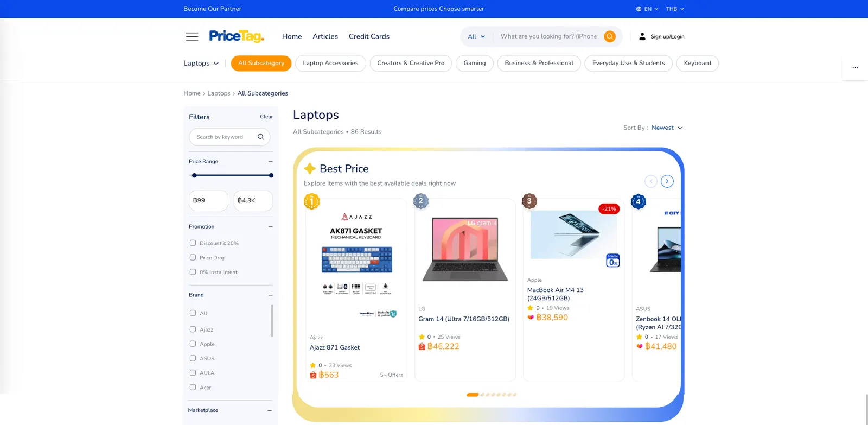Click the brand list scrollbar
The image size is (868, 425).
[x=272, y=320]
